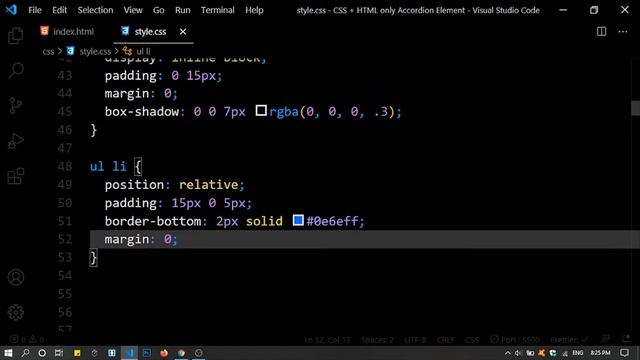Open the rgba color swatch picker
Viewport: 640px width, 360px height.
point(261,110)
